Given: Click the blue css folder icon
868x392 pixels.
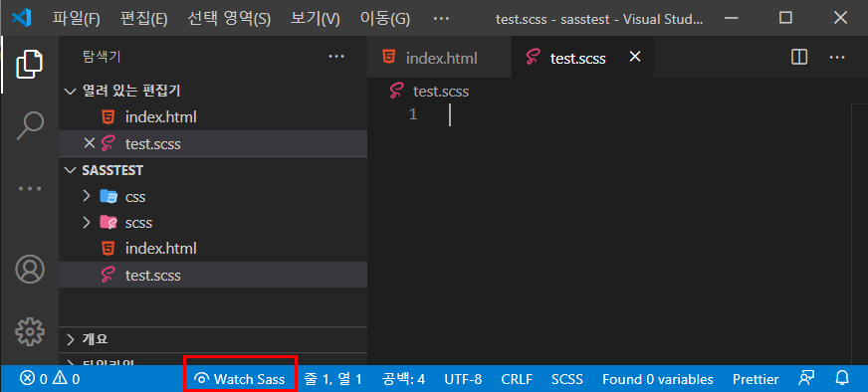Looking at the screenshot, I should point(108,196).
